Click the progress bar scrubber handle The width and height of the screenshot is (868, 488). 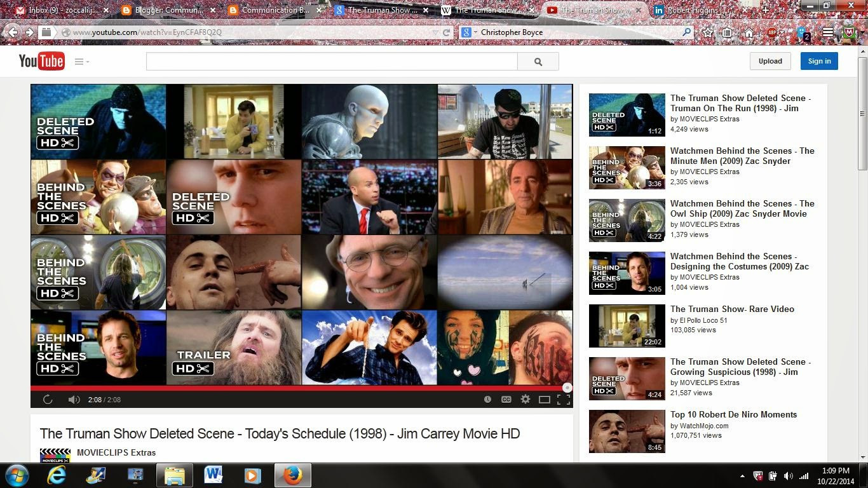(x=567, y=388)
